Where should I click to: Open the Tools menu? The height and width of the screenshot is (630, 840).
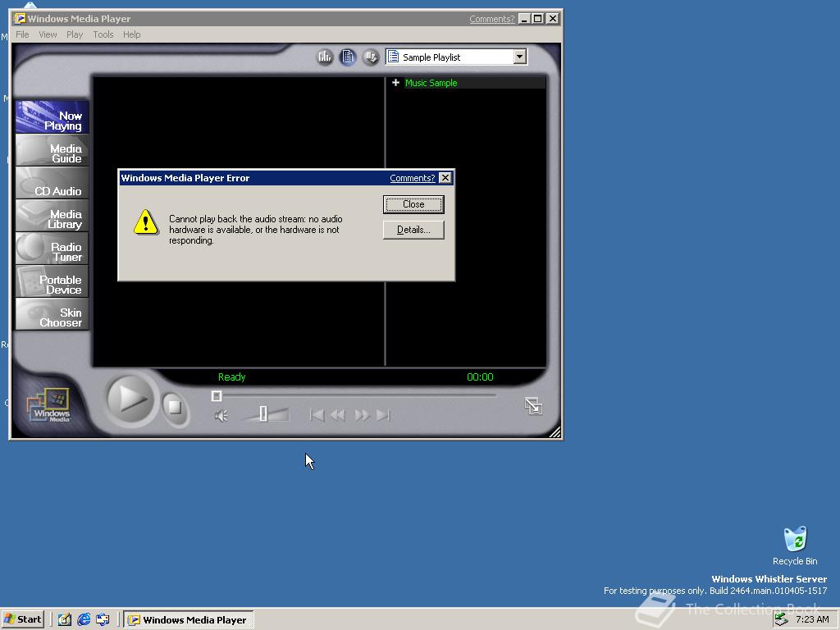pos(103,34)
